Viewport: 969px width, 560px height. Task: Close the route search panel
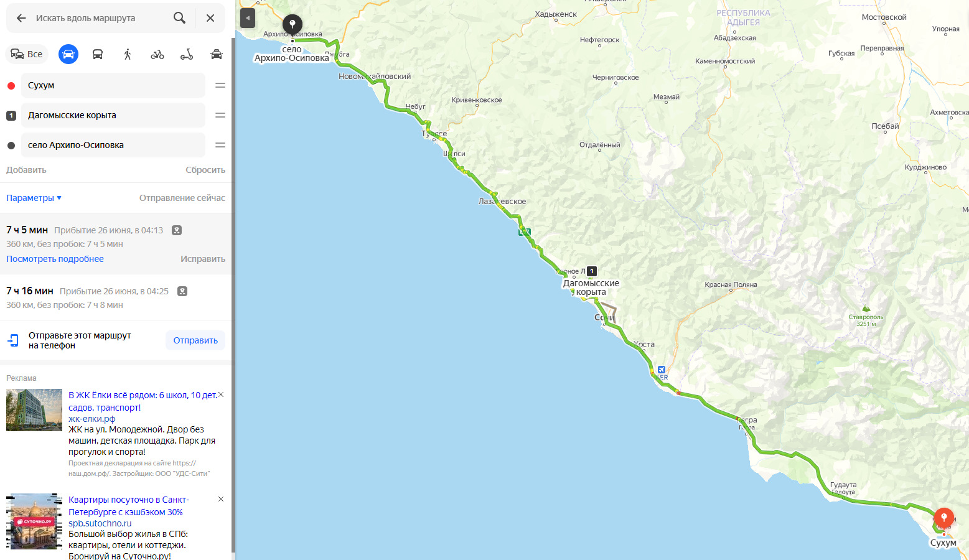210,18
